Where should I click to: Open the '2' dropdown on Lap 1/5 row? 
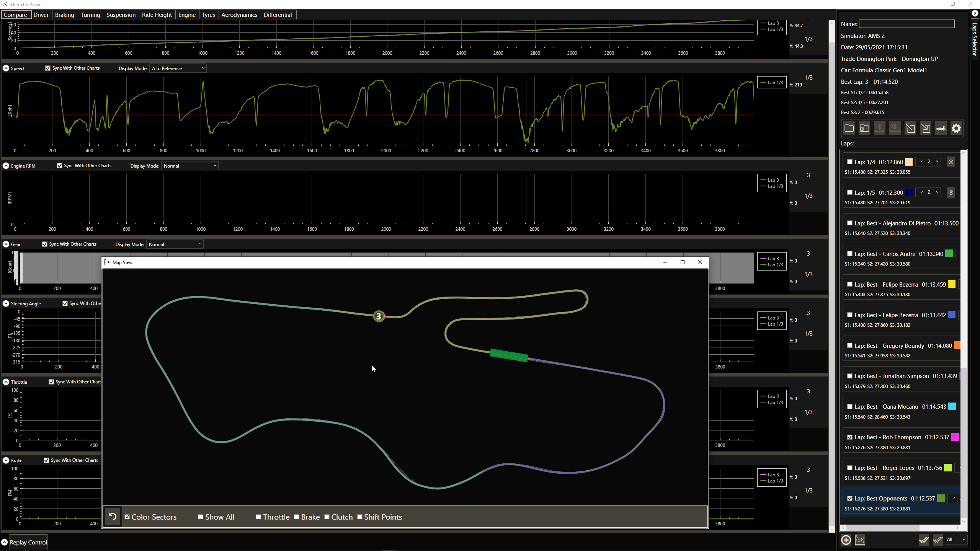[933, 192]
